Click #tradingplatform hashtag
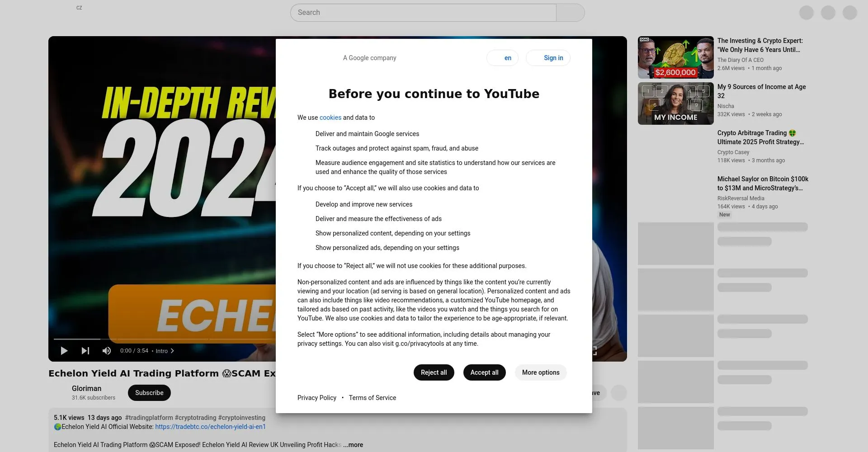The width and height of the screenshot is (868, 452). pos(149,418)
